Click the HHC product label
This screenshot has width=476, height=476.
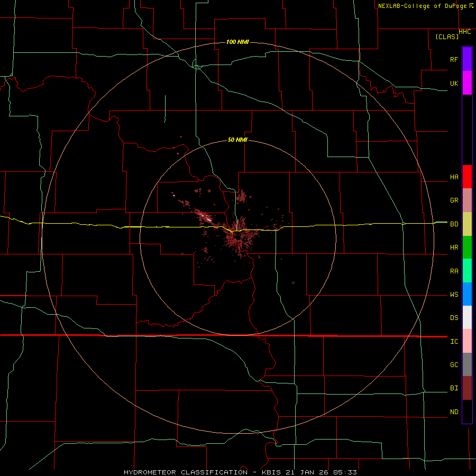pos(465,32)
